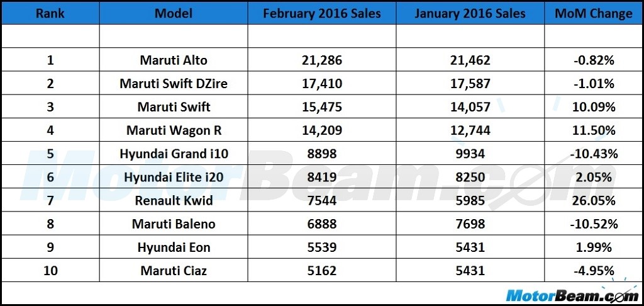Click the MoM Change column header

tap(594, 13)
